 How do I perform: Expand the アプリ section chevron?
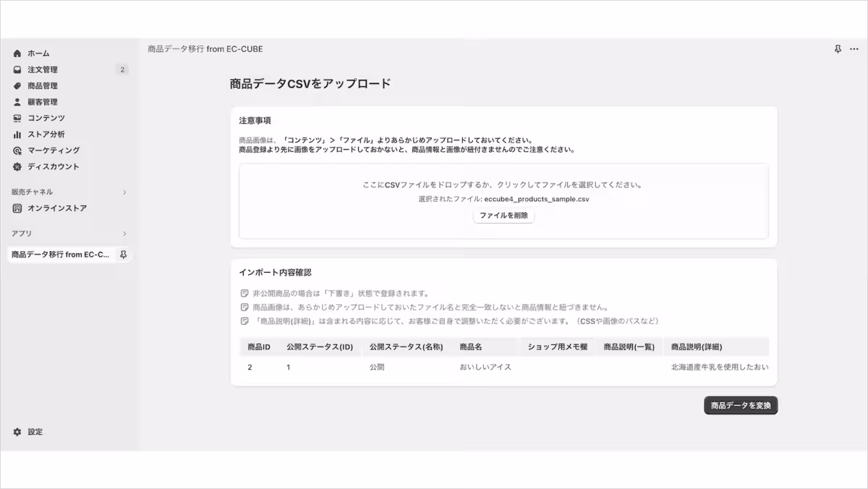click(x=125, y=233)
